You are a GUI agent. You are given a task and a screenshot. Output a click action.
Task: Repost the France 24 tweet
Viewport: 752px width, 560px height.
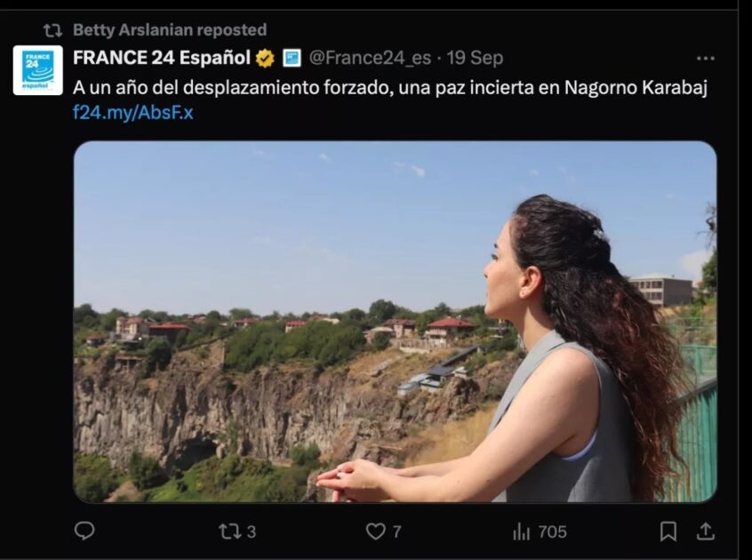click(x=228, y=532)
